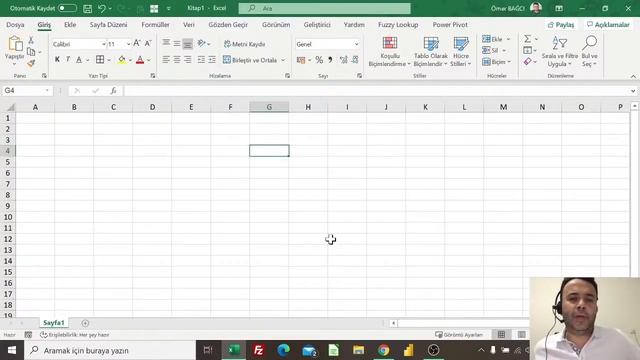640x360 pixels.
Task: Click the Paylaş share button
Action: [561, 25]
